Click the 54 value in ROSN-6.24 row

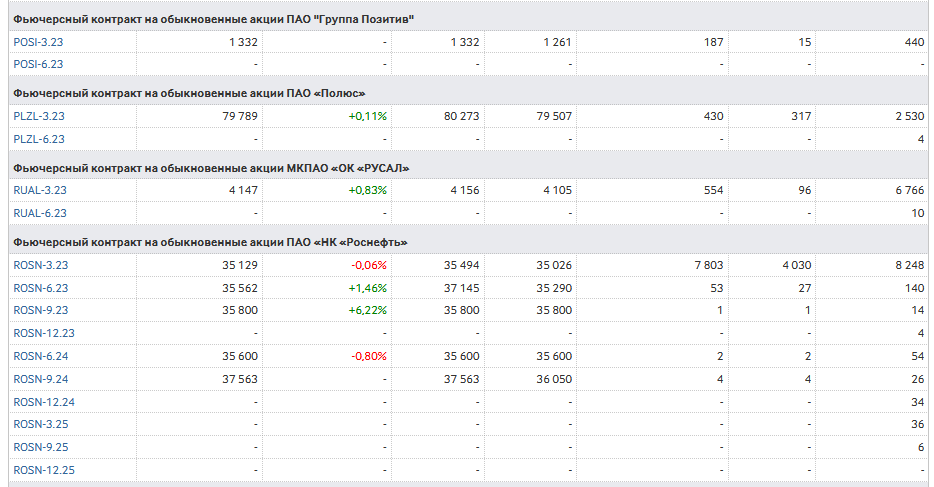click(918, 356)
